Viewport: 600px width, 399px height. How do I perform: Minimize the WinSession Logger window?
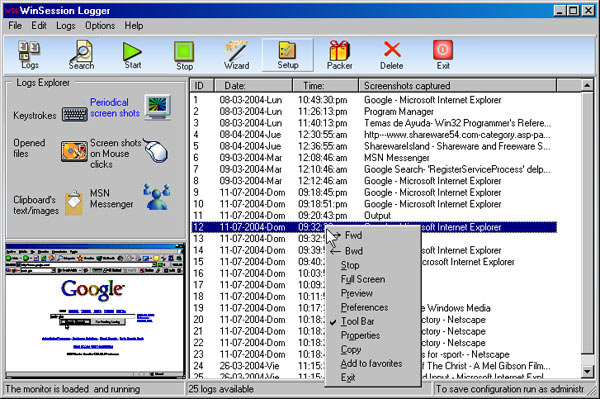pyautogui.click(x=560, y=10)
